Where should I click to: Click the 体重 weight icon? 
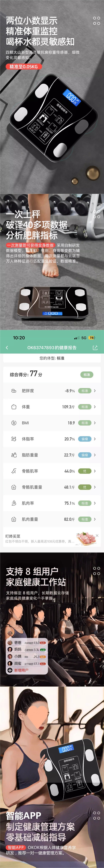(x=14, y=407)
